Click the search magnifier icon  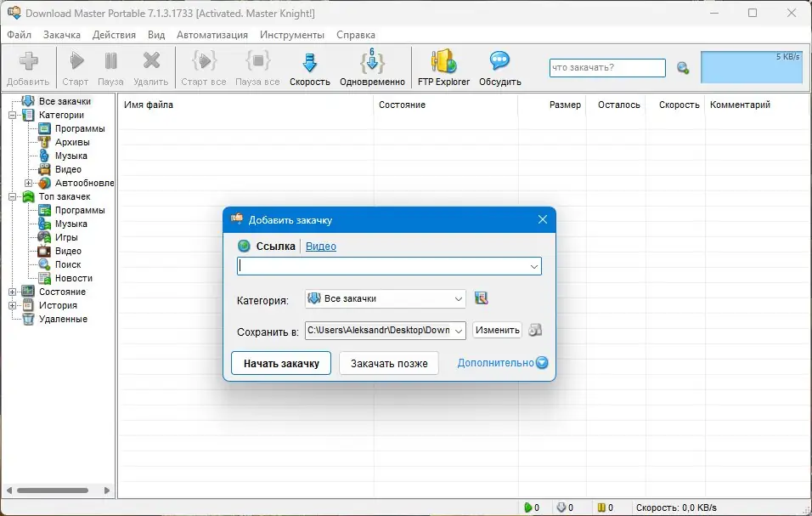coord(681,68)
